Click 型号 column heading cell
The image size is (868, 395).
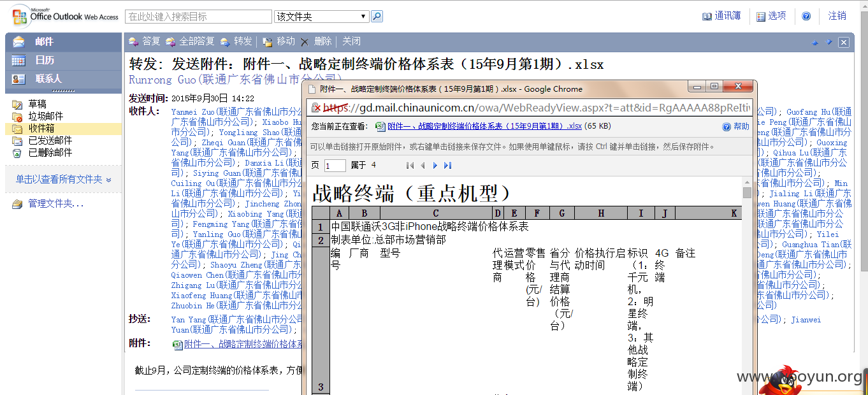click(x=390, y=253)
